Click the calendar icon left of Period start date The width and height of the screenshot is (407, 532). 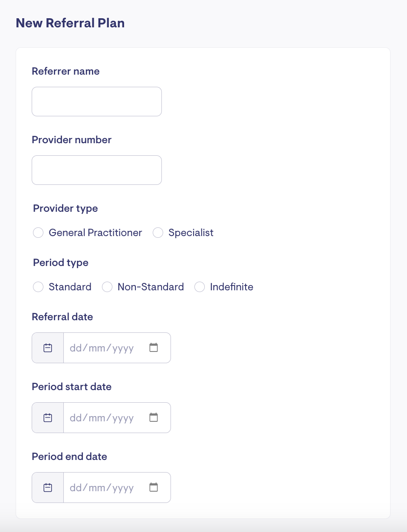coord(48,417)
